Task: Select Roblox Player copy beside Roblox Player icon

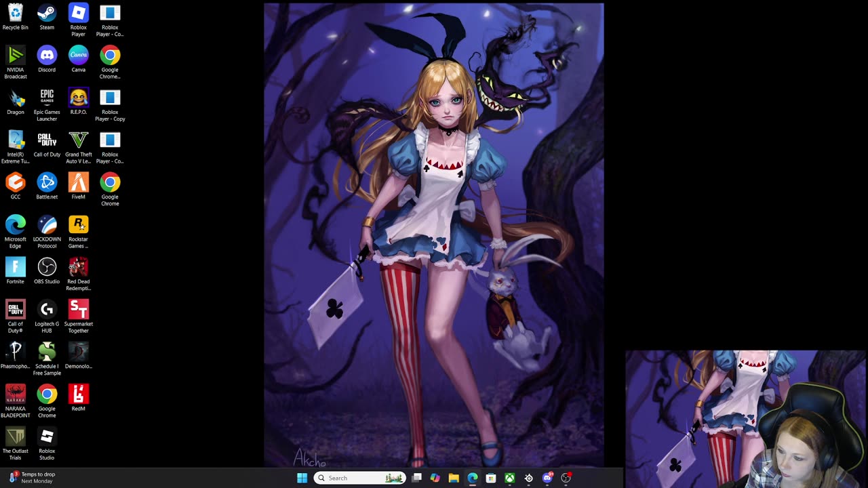Action: pos(110,20)
